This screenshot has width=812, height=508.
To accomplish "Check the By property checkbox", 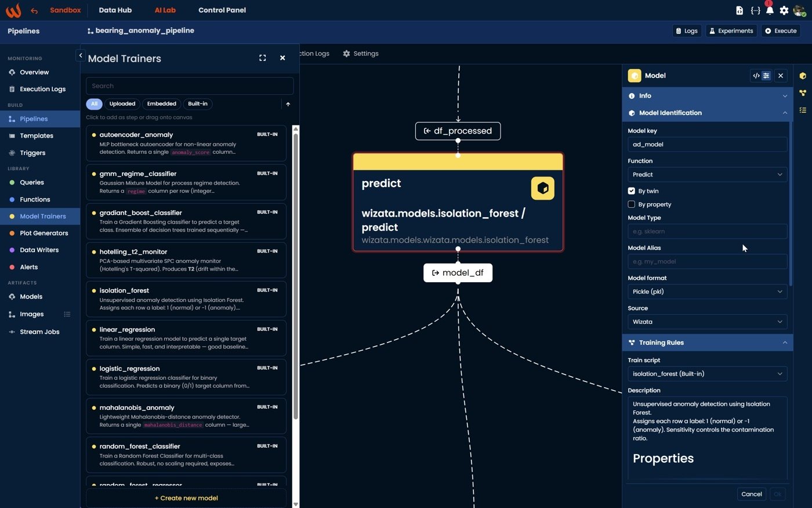I will tap(632, 204).
